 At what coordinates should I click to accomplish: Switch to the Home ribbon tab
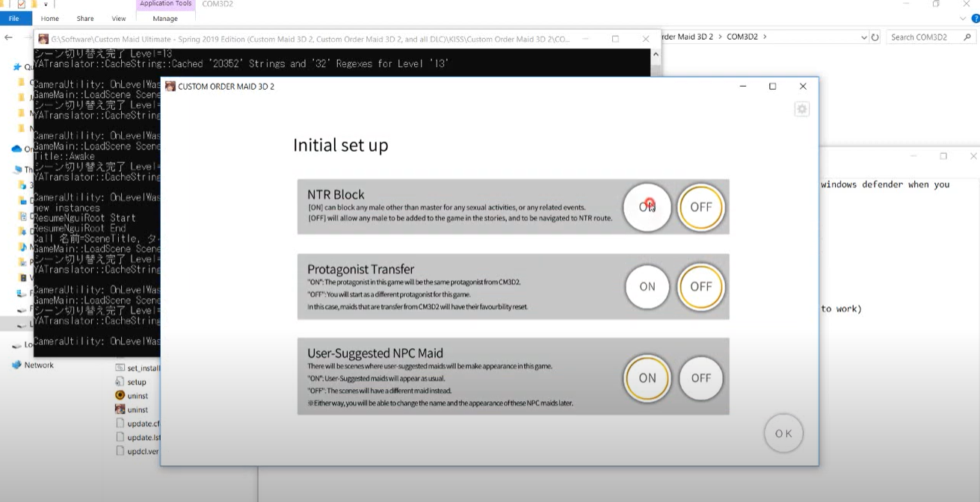tap(50, 19)
